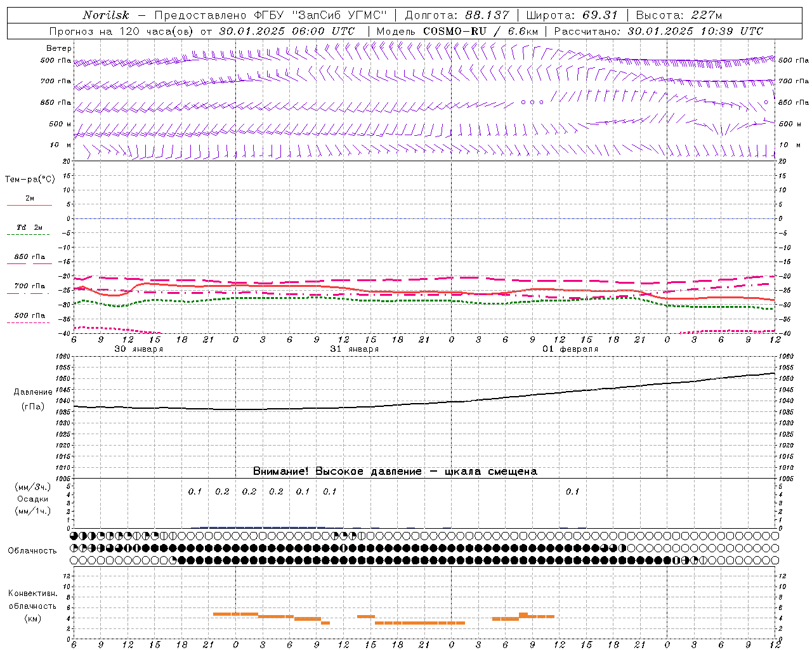Screen dimensions: 812x650
Task: Click the 'Облачность' cloudiness label
Action: [32, 551]
